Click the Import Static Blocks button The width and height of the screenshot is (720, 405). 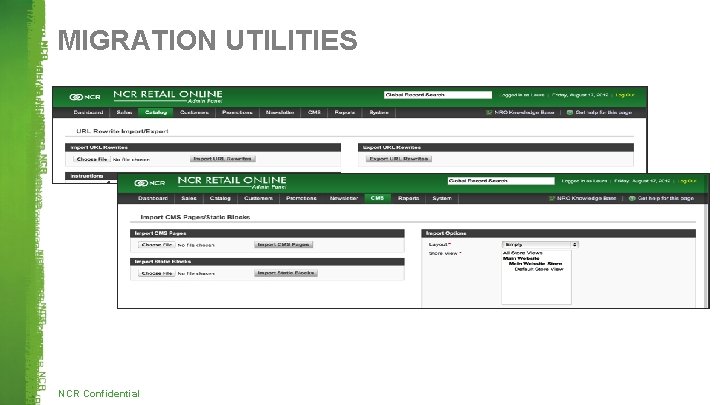pyautogui.click(x=286, y=273)
